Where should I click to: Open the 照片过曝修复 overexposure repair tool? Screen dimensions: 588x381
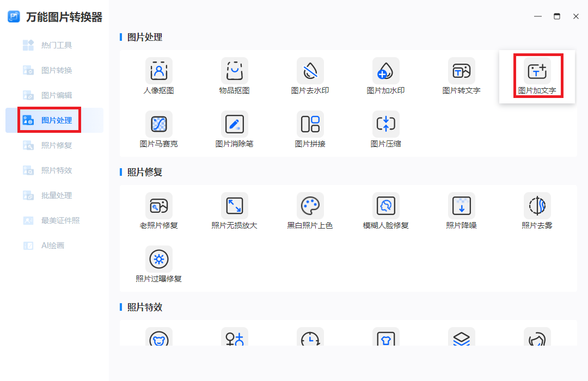(x=158, y=265)
